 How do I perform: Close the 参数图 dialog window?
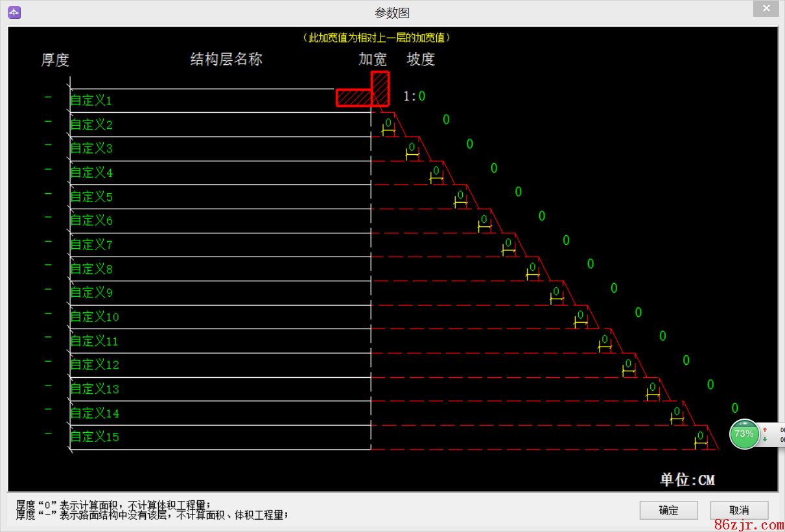click(x=766, y=9)
